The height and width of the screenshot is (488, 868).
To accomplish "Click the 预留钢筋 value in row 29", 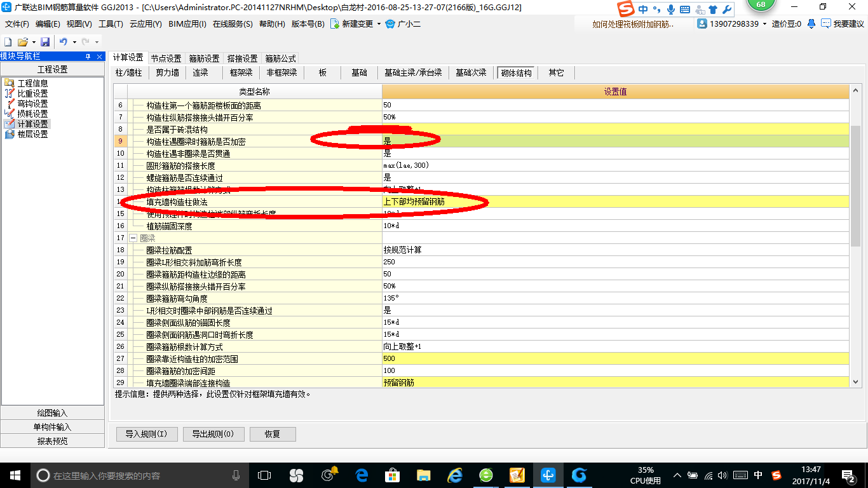I will tap(615, 383).
